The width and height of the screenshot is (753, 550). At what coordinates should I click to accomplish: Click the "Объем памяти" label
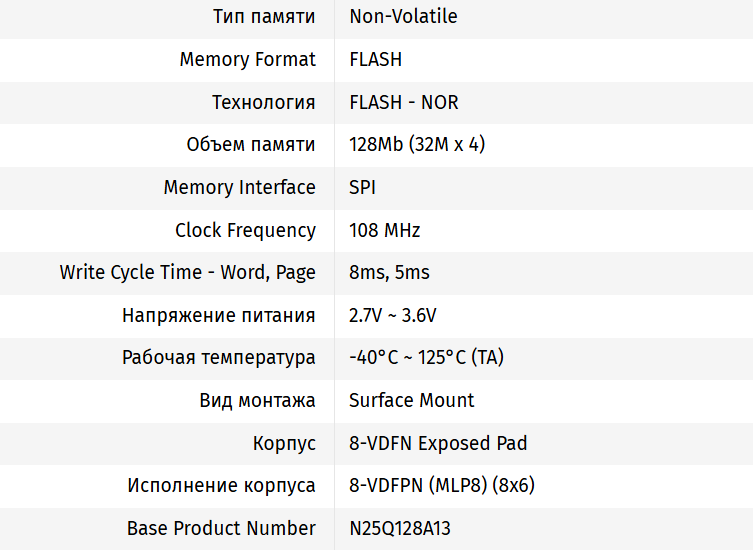[x=251, y=145]
